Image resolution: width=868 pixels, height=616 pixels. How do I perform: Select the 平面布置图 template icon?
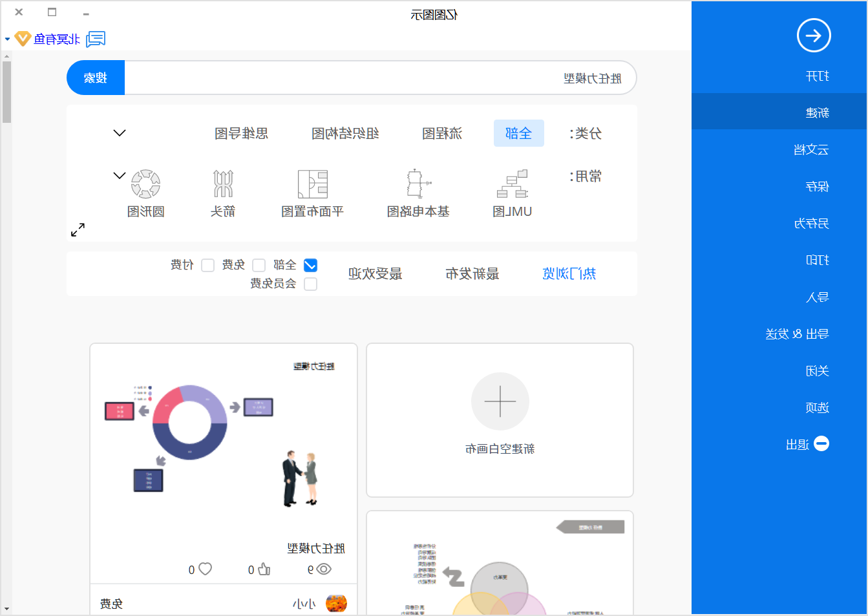coord(313,184)
